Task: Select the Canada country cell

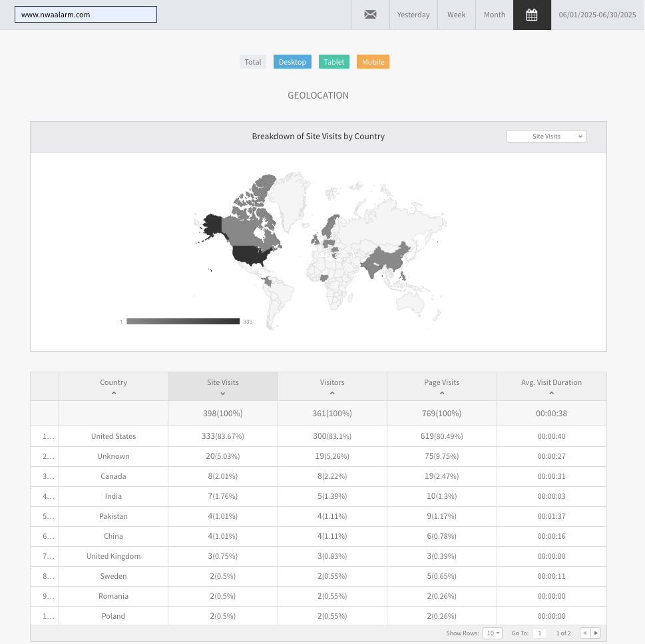Action: coord(114,476)
